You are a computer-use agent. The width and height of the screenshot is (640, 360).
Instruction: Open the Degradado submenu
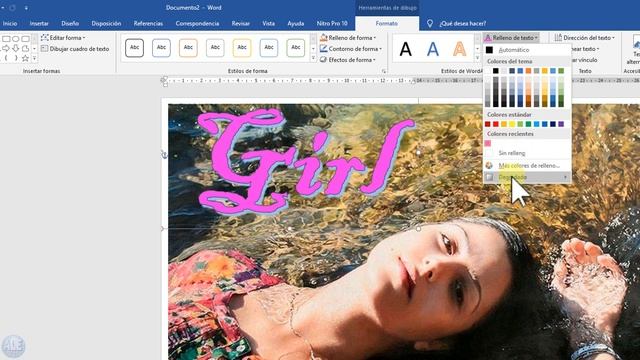click(527, 177)
